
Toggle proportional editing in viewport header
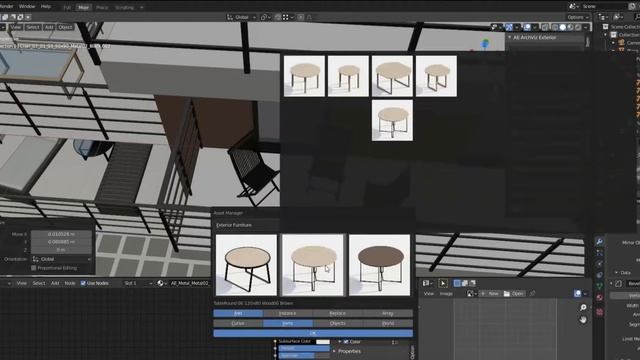click(300, 17)
